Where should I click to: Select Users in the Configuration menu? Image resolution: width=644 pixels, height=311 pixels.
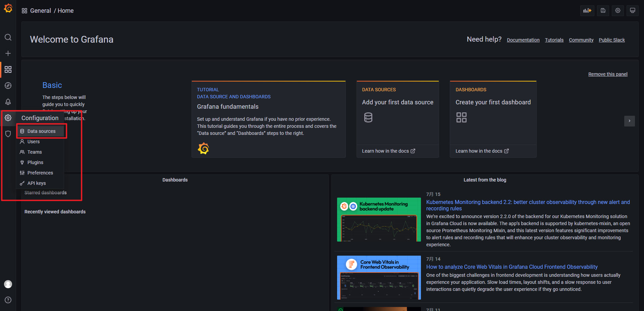(x=40, y=142)
